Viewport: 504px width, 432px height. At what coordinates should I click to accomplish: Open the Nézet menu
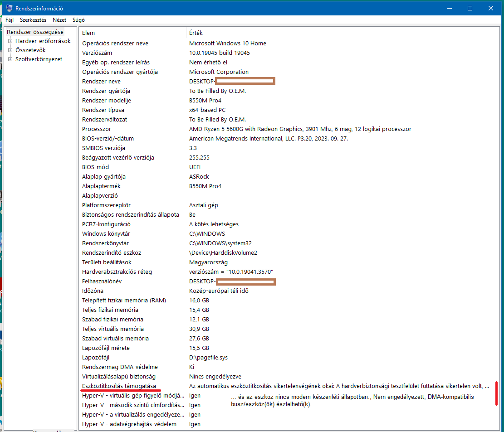pyautogui.click(x=59, y=20)
